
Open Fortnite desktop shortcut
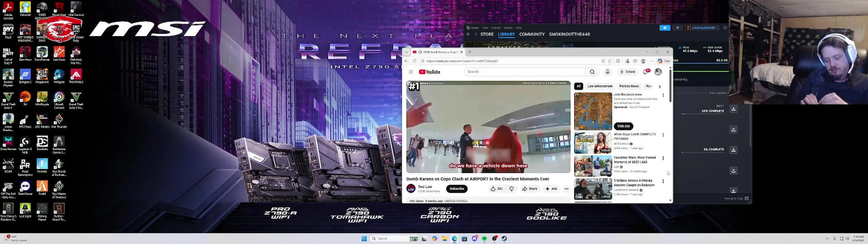[42, 166]
